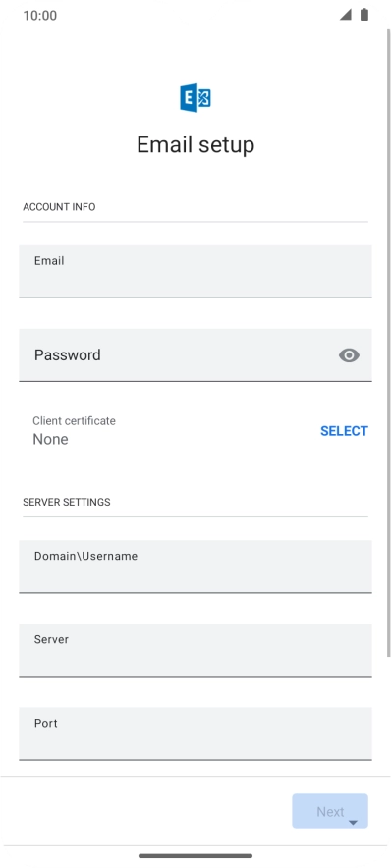Open the small arrow on Next button
Image resolution: width=391 pixels, height=868 pixels.
[x=353, y=823]
